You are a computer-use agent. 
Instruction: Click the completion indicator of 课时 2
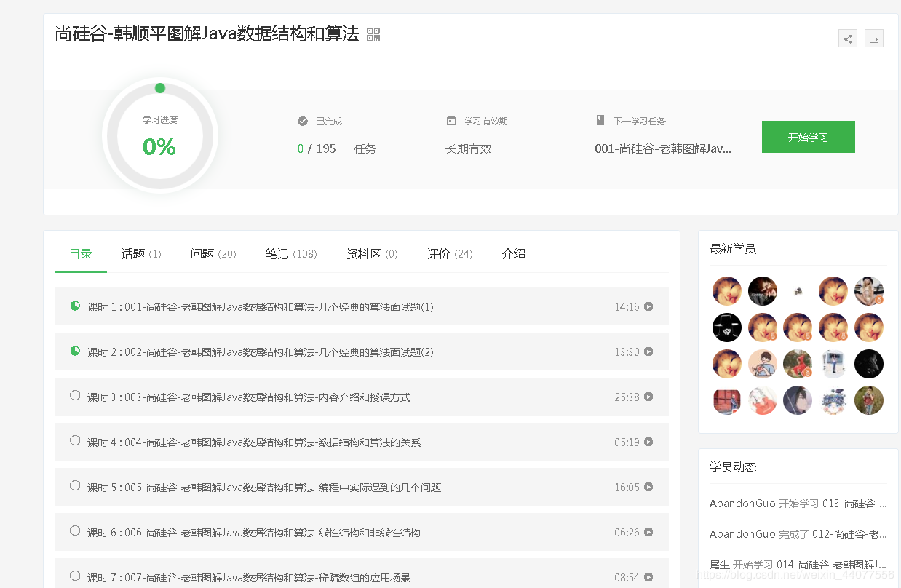(74, 351)
